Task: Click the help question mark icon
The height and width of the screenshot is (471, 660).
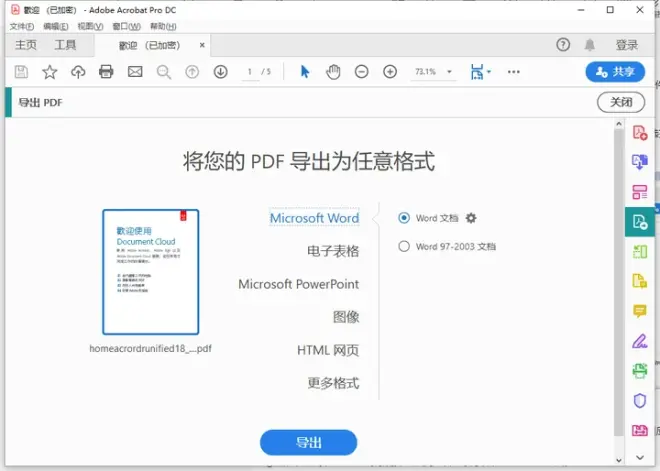Action: click(x=563, y=45)
